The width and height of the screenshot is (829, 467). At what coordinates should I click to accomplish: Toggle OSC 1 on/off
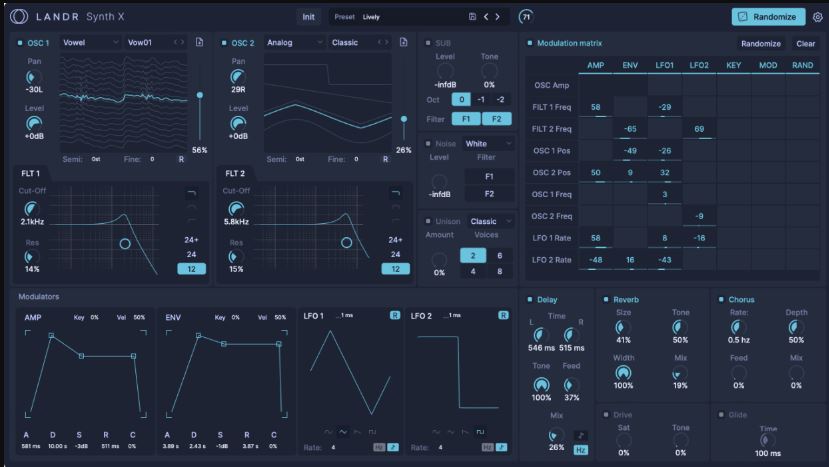point(20,43)
